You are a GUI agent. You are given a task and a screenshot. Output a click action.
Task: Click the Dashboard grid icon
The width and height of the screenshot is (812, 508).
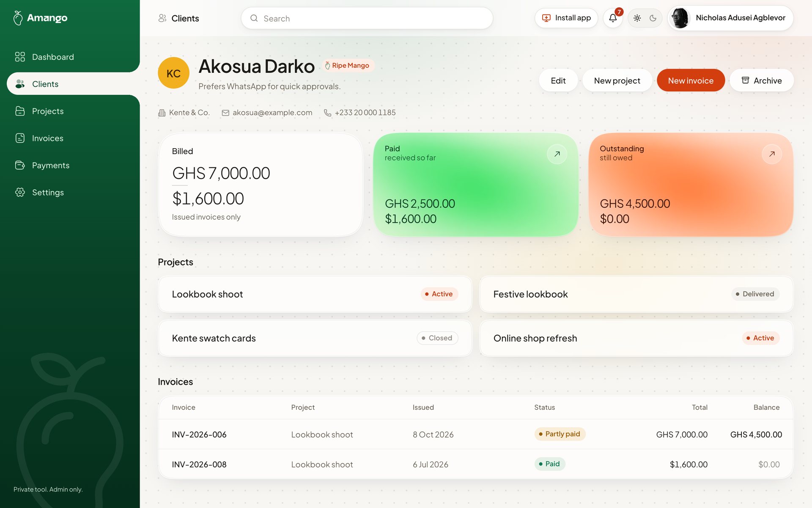point(20,57)
